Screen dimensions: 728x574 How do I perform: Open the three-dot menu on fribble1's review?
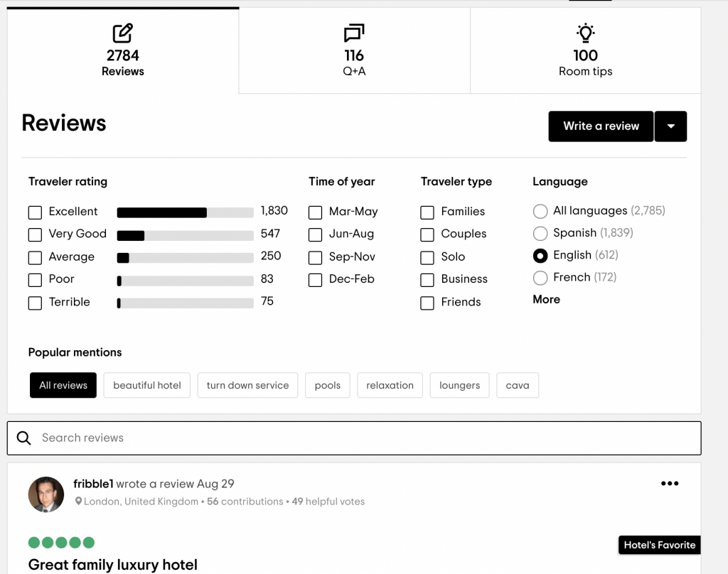click(670, 484)
